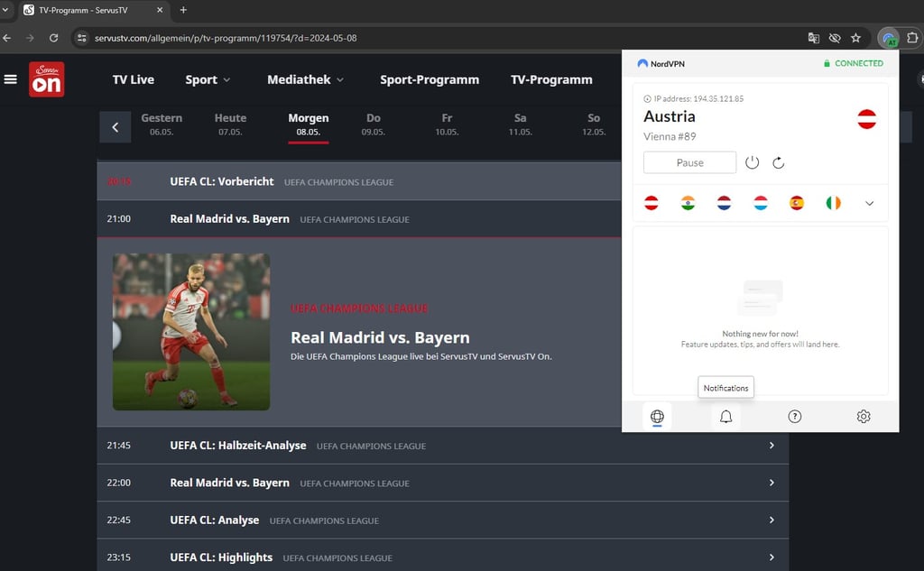The image size is (924, 571).
Task: Pause the VPN connection
Action: click(689, 162)
